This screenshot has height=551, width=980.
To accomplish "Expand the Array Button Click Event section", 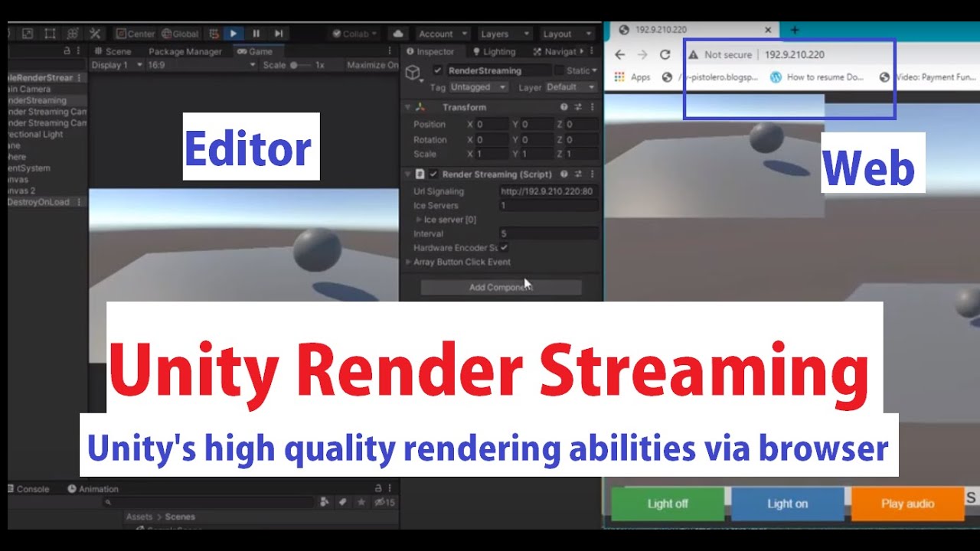I will [408, 262].
